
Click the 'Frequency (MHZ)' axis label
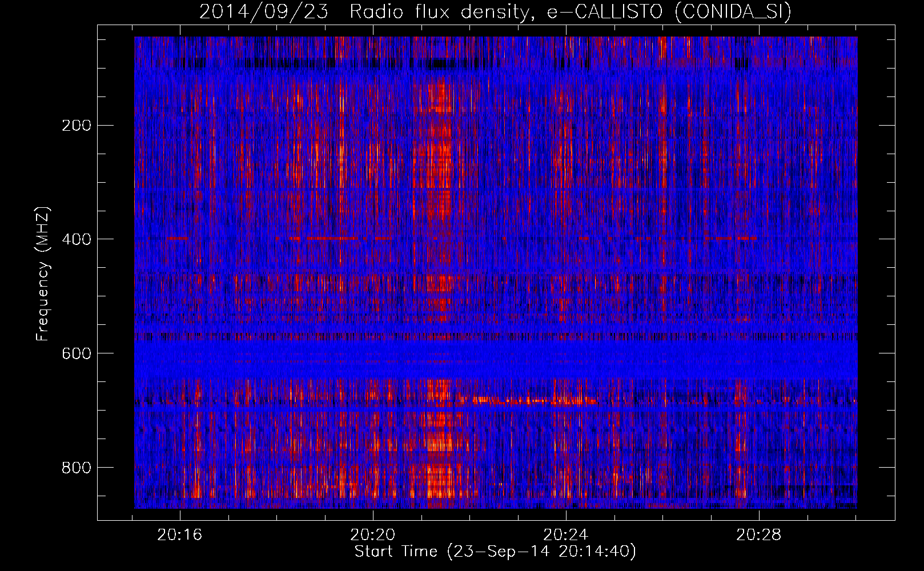point(43,274)
